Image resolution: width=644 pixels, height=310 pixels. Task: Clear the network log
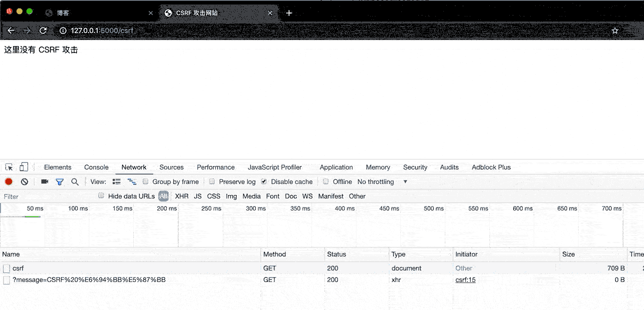(24, 181)
